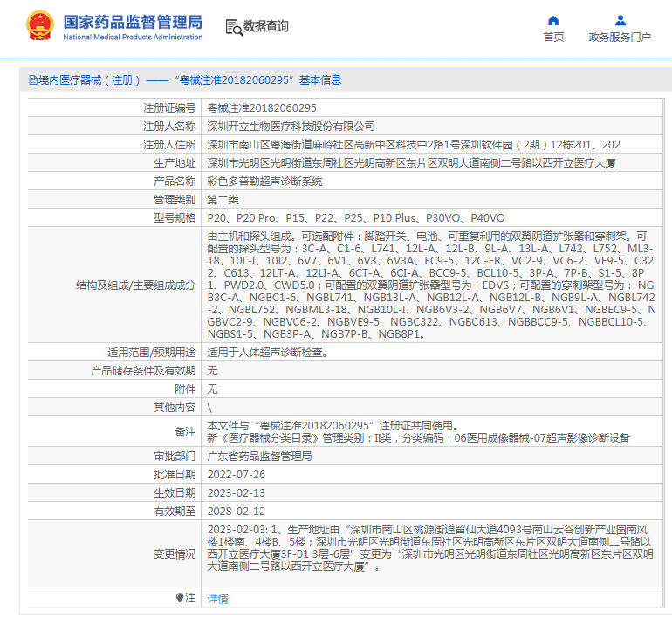Click the 结构及组成/主要组成成分 label
Screen dimensions: 672x618
point(136,285)
